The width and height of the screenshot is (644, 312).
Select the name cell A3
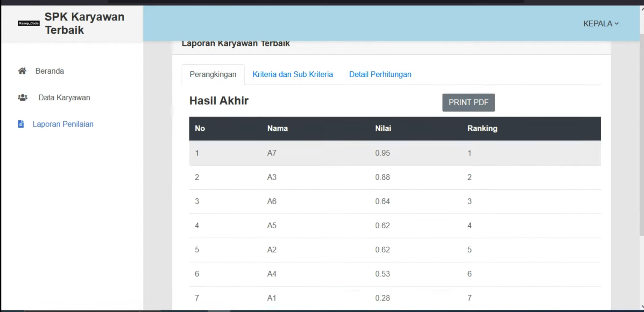coord(272,177)
